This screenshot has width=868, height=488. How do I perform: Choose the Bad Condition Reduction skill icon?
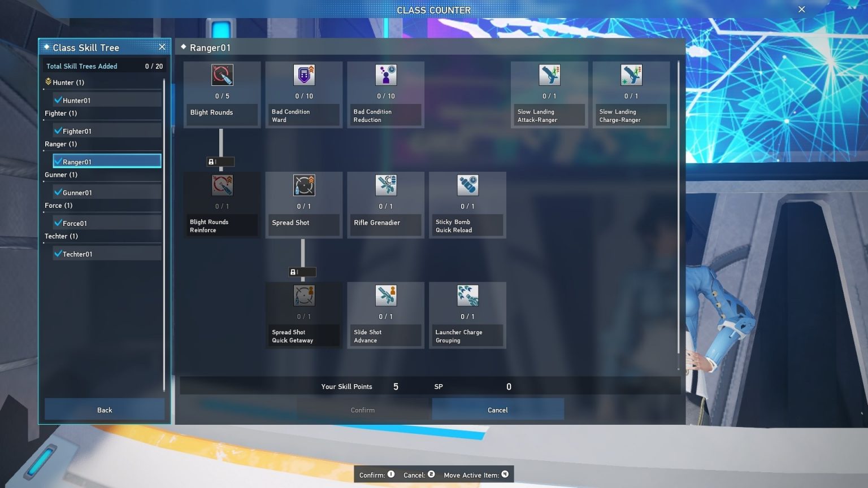tap(386, 75)
